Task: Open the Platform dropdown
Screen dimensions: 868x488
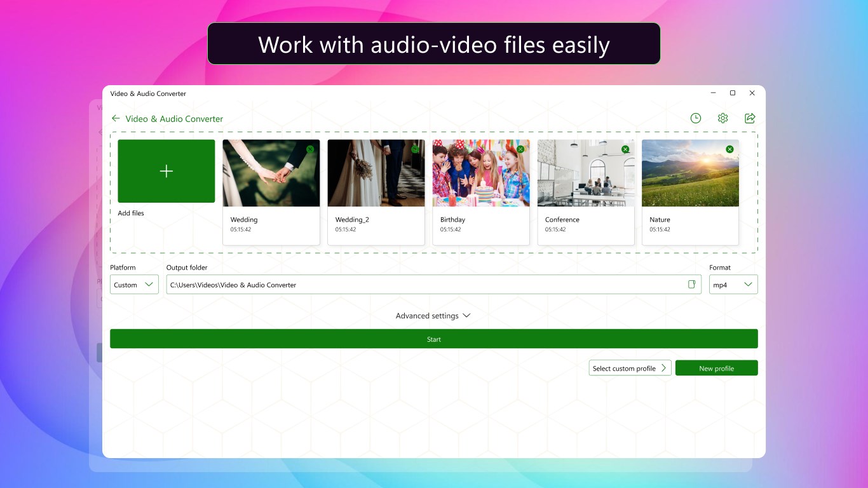Action: [134, 285]
